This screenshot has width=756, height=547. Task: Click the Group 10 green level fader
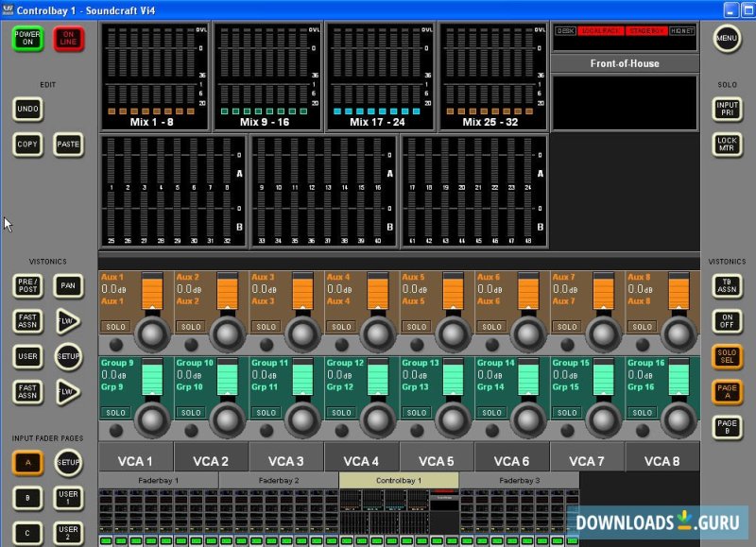tap(228, 377)
